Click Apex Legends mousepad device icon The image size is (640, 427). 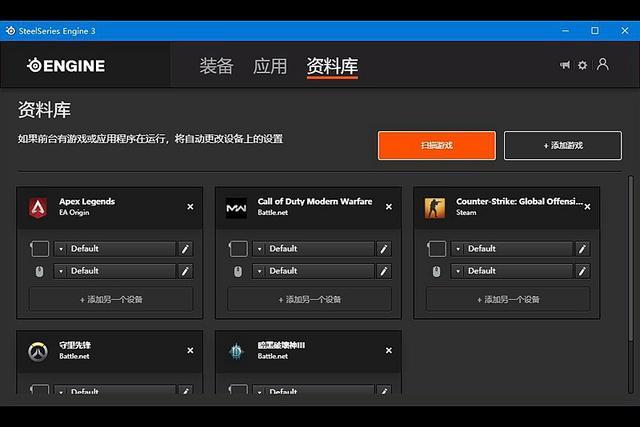coord(40,249)
